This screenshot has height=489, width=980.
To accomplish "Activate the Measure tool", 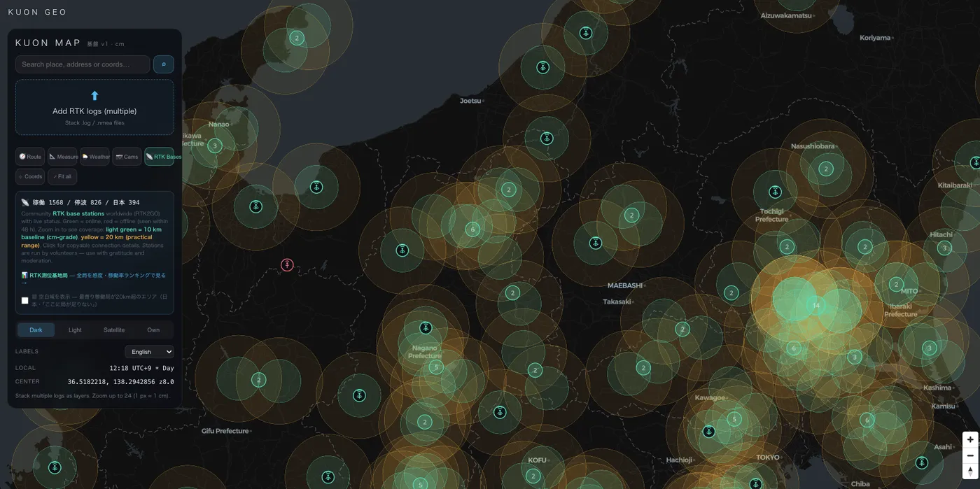I will click(x=63, y=157).
